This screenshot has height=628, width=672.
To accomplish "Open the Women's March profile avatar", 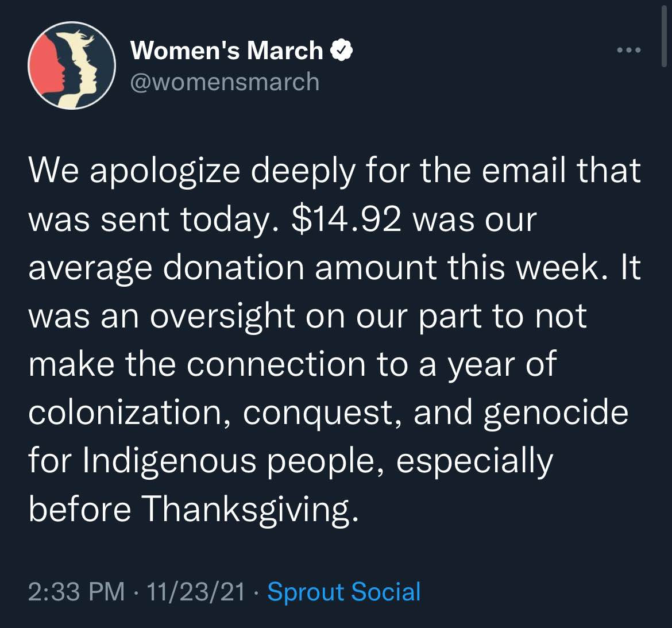I will coord(72,66).
